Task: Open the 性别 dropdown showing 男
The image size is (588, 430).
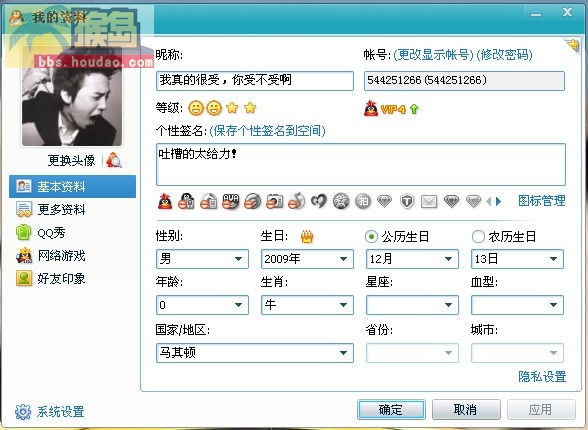Action: click(x=202, y=259)
